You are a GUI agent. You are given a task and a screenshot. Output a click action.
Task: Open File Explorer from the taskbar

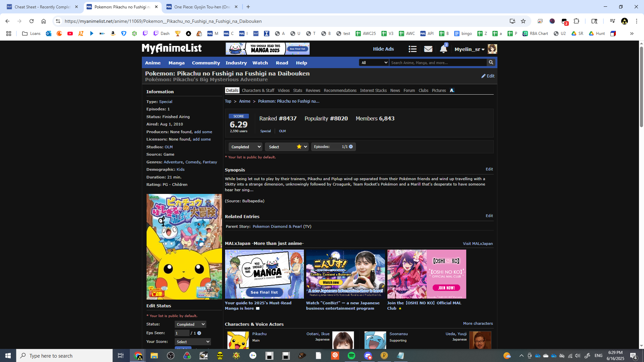[154, 356]
